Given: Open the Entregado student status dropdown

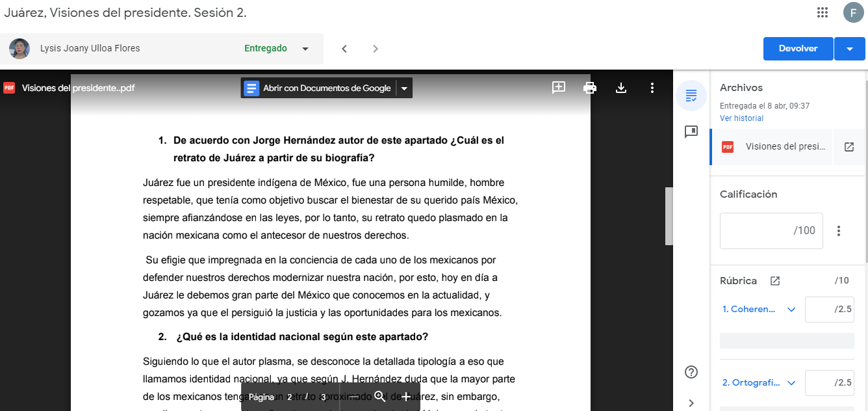Looking at the screenshot, I should [305, 49].
